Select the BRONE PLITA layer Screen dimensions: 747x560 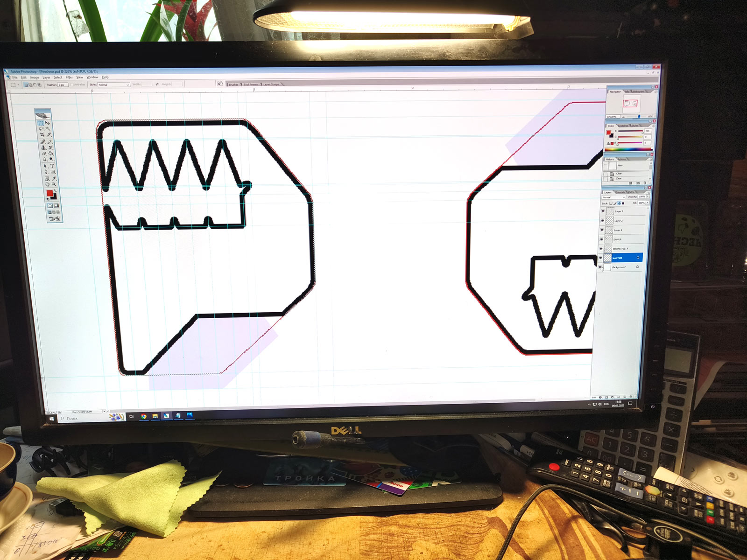pyautogui.click(x=620, y=249)
